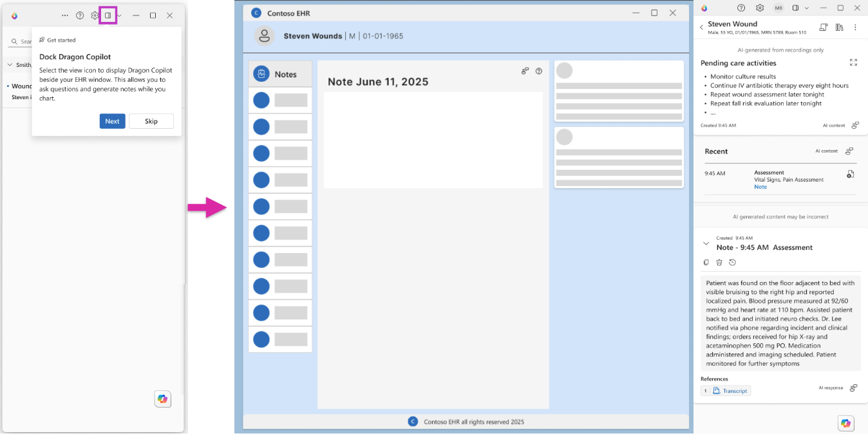Open the help icon in the EHR note header

pyautogui.click(x=539, y=71)
